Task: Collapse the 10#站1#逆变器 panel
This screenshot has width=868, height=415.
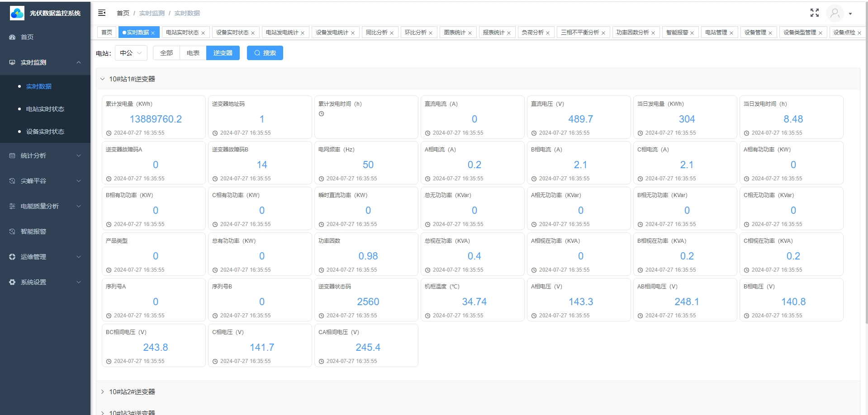Action: (x=102, y=79)
